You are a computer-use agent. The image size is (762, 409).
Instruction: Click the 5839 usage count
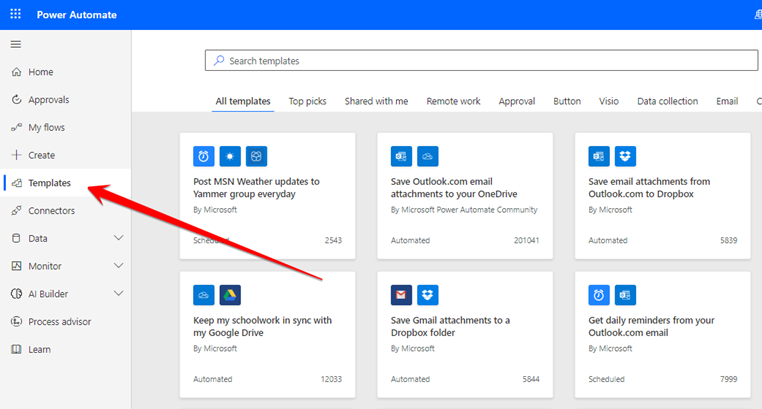pos(728,240)
